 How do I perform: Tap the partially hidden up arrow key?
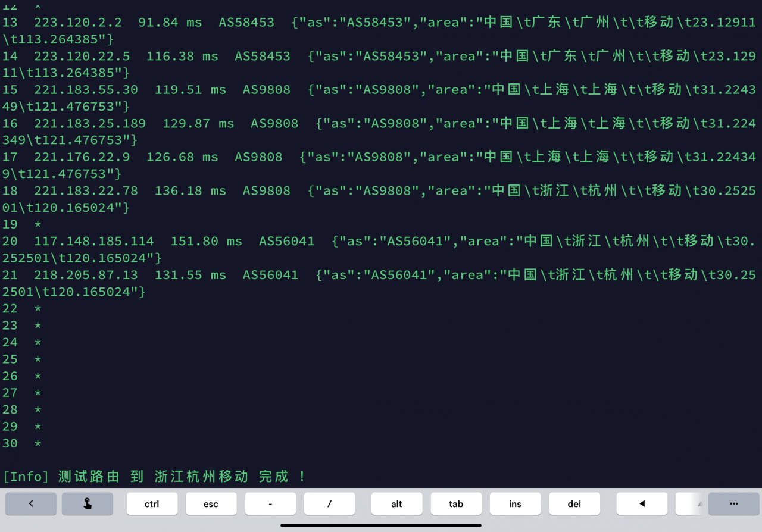[691, 503]
